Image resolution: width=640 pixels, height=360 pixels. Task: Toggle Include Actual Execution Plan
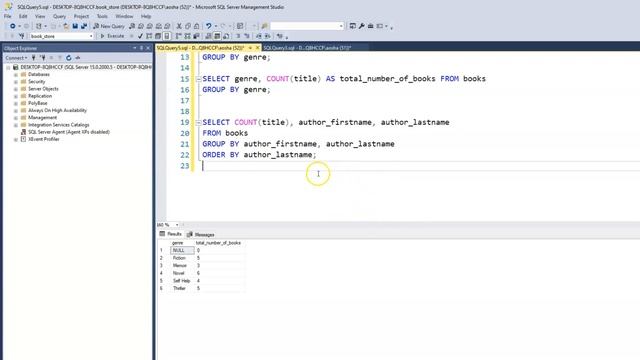click(x=178, y=36)
